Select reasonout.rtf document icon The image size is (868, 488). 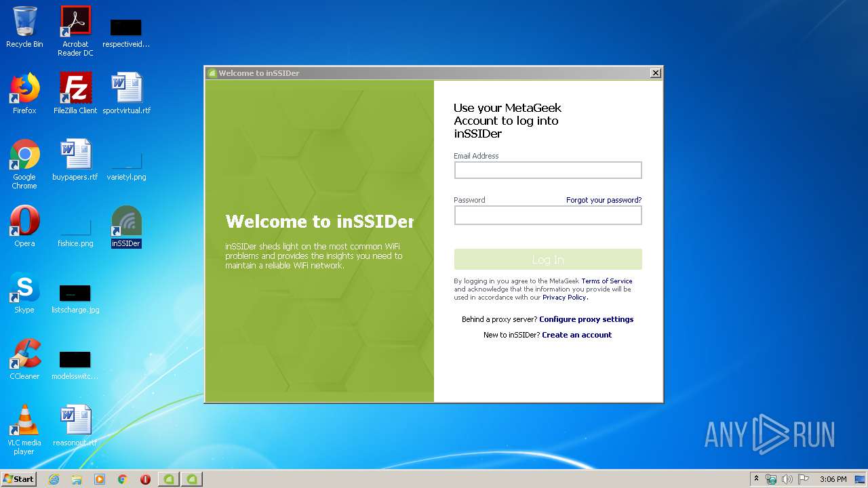[x=75, y=426]
